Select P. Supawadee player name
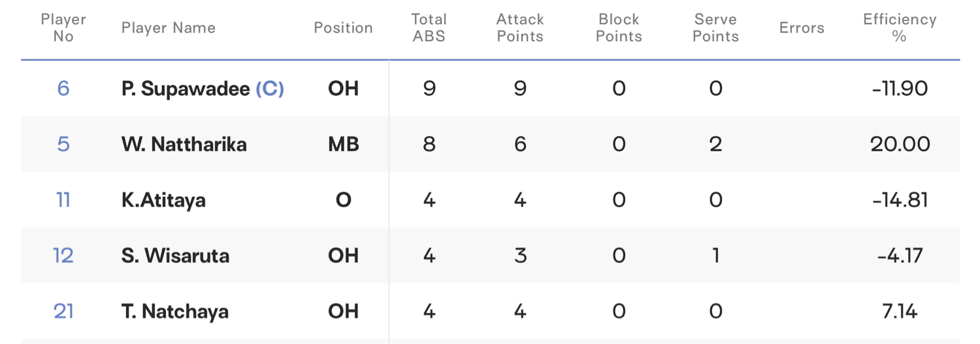 (x=186, y=89)
